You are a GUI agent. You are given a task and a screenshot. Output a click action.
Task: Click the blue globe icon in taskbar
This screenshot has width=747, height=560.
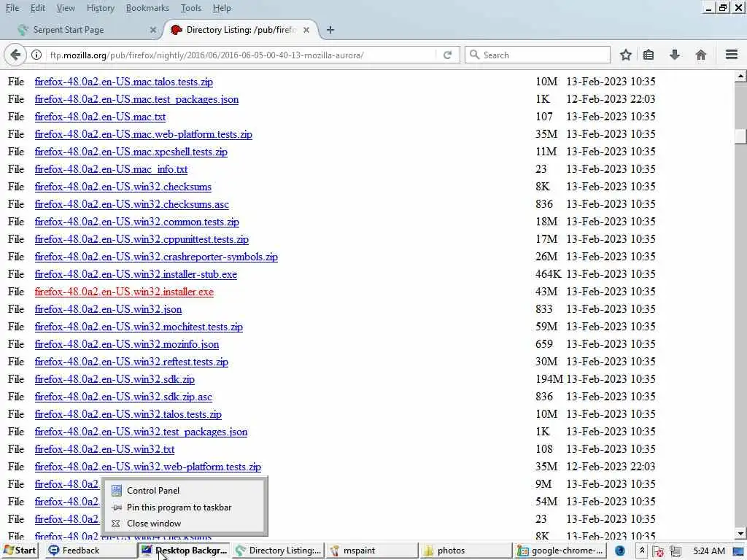[620, 551]
